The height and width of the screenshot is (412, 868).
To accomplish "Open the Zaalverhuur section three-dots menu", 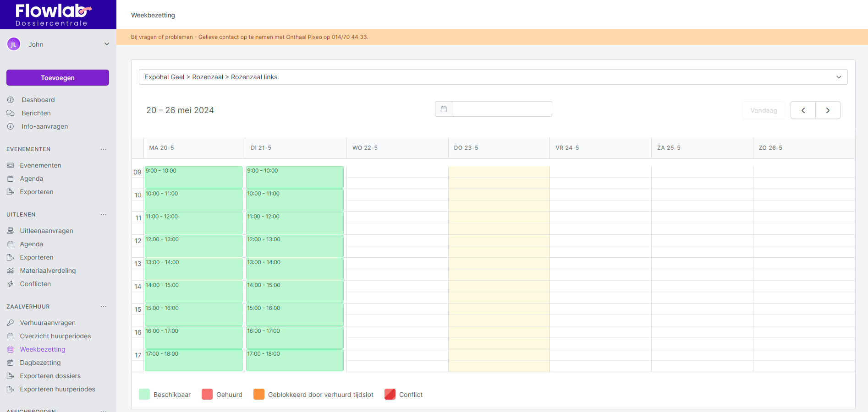I will 104,307.
